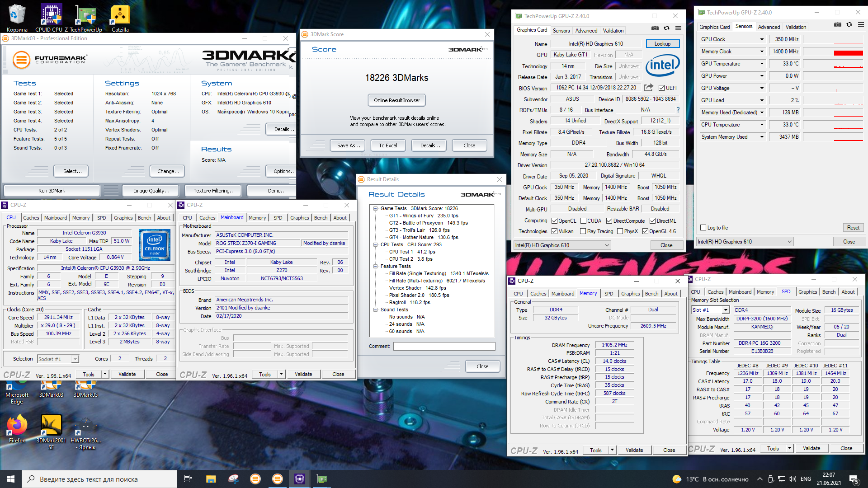Click the Online ResultBrowser button

click(396, 100)
